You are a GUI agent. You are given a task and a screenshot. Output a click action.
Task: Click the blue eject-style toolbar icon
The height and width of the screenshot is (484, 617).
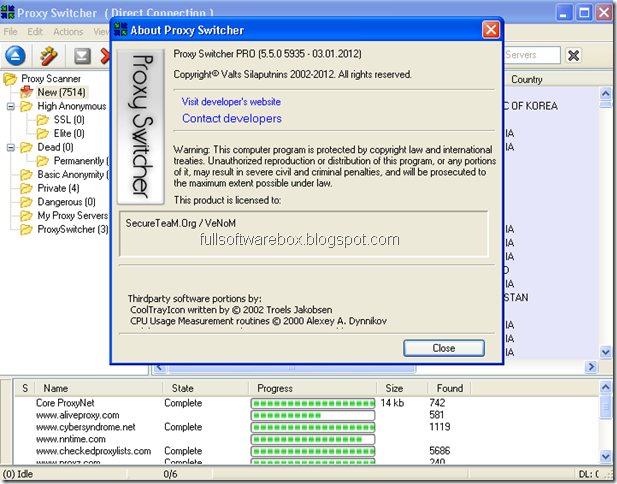tap(15, 55)
